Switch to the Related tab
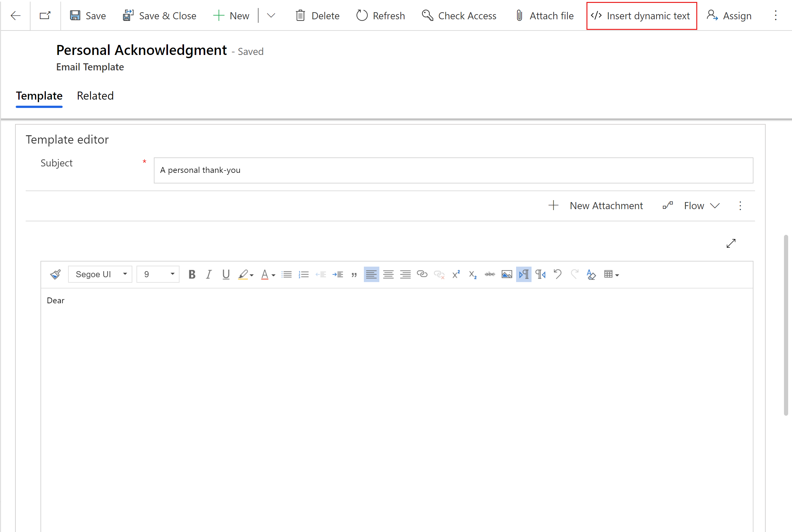The width and height of the screenshot is (792, 532). [95, 95]
